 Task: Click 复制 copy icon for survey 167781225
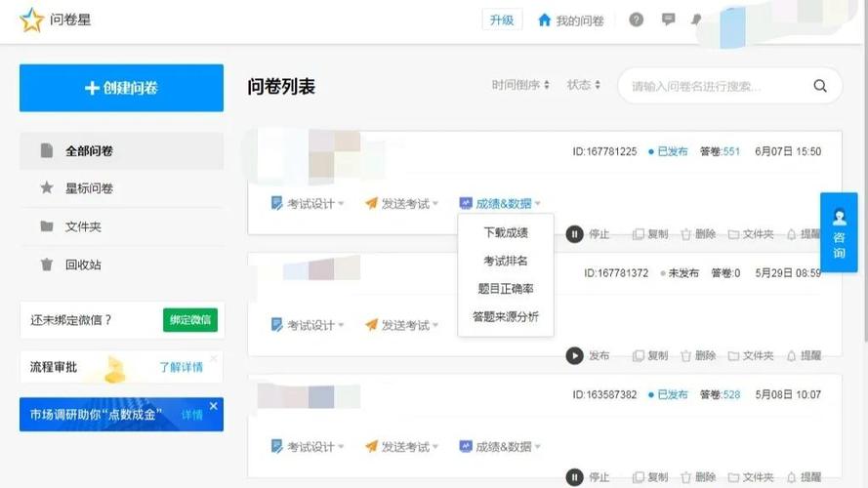point(639,234)
